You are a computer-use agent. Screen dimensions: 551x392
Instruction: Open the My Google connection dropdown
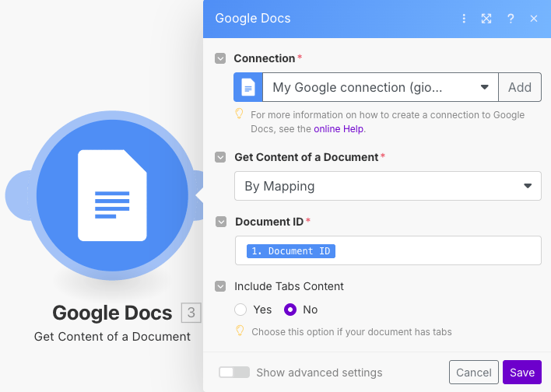381,87
